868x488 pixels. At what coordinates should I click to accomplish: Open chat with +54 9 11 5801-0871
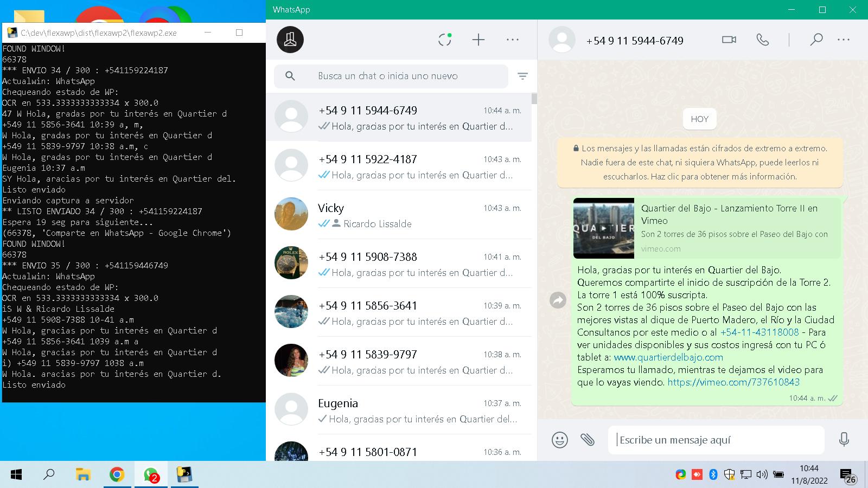coord(399,449)
